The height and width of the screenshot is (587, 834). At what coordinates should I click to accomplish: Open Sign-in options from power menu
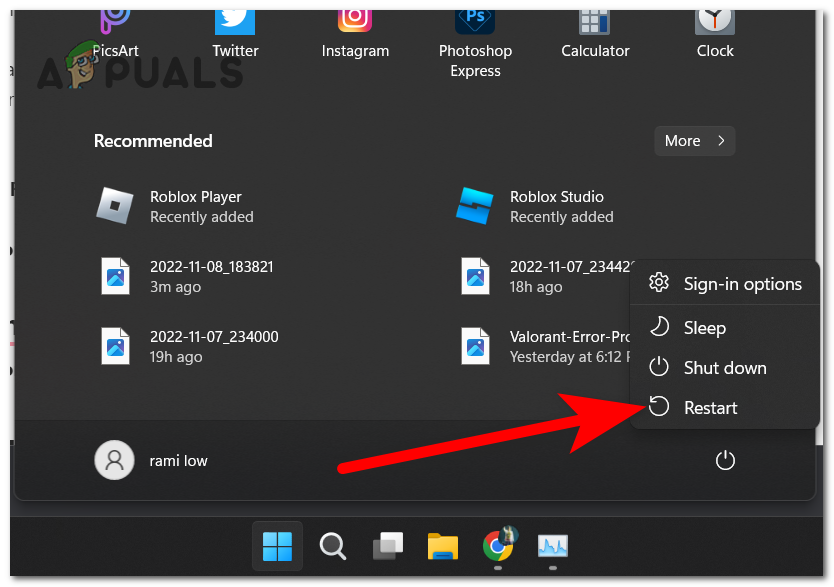[x=741, y=284]
